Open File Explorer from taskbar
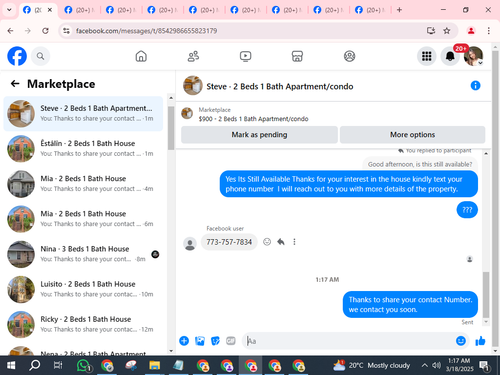The height and width of the screenshot is (375, 500). coord(154,366)
